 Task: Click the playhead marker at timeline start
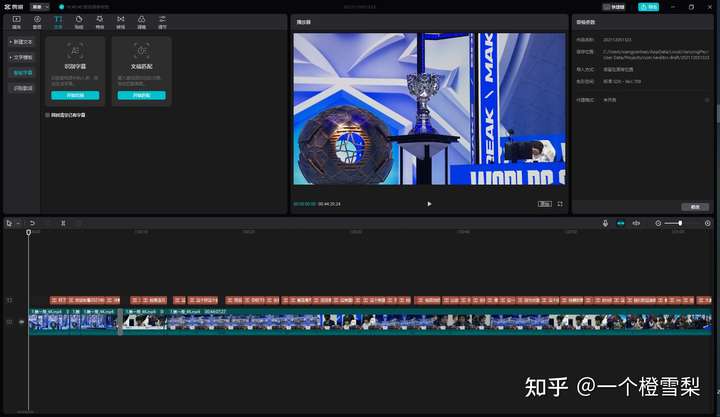[x=28, y=232]
